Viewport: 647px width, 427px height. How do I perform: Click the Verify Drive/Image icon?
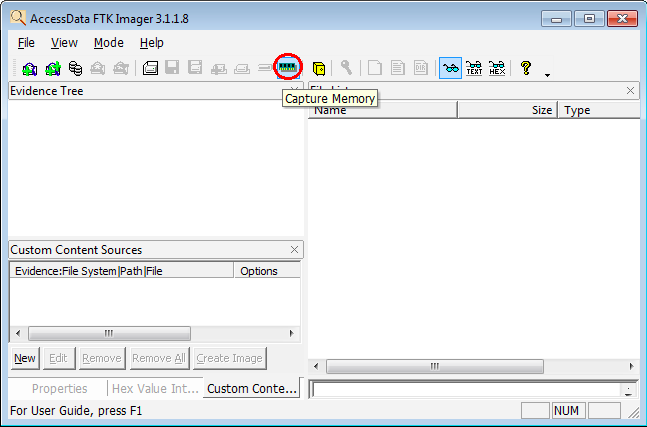coord(264,68)
